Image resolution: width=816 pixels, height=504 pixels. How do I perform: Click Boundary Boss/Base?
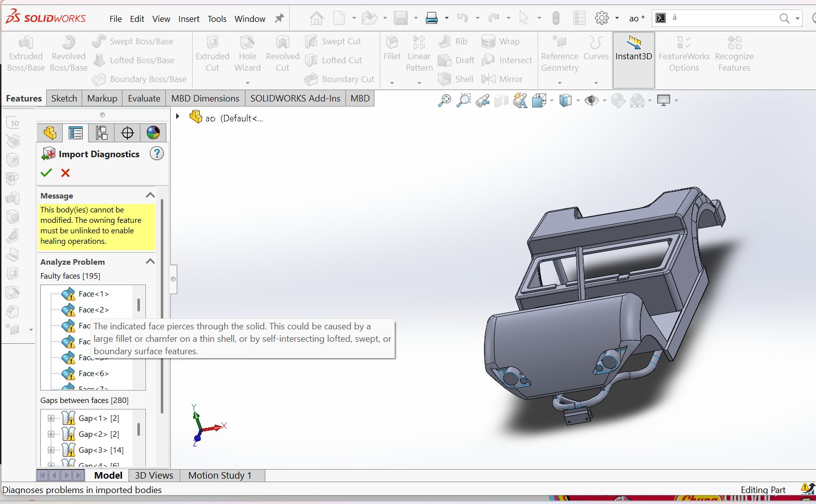click(139, 79)
